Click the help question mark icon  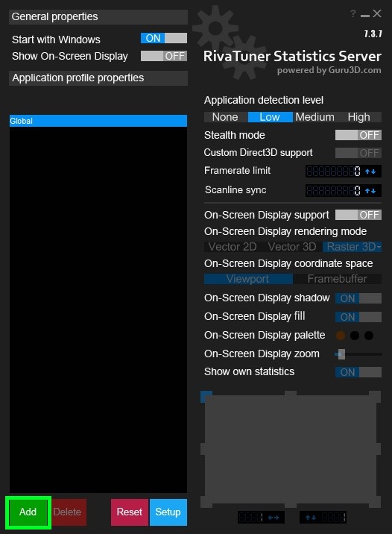point(353,13)
